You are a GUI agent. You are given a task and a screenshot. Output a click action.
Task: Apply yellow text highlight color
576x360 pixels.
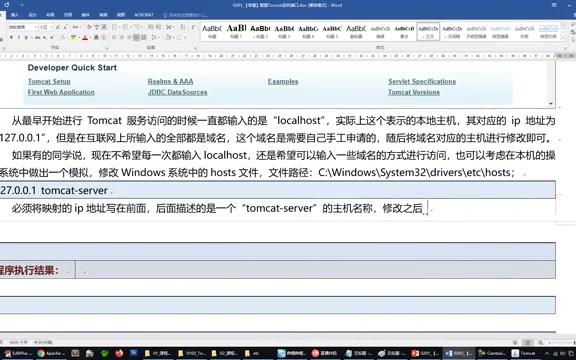[x=74, y=37]
